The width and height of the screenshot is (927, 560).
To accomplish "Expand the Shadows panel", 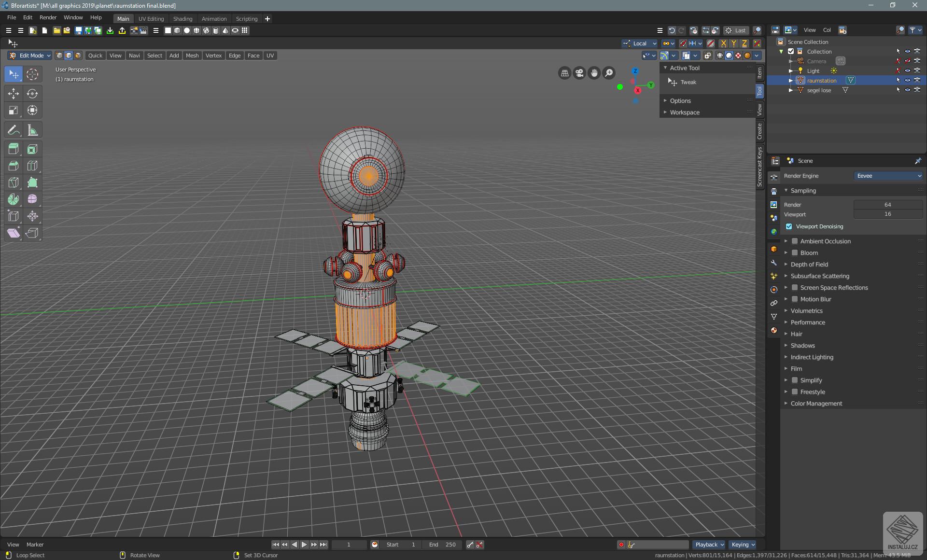I will (802, 345).
